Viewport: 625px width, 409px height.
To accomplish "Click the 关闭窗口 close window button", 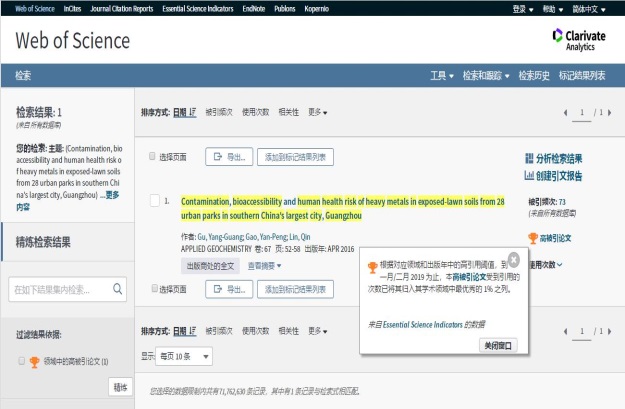I will [x=498, y=345].
